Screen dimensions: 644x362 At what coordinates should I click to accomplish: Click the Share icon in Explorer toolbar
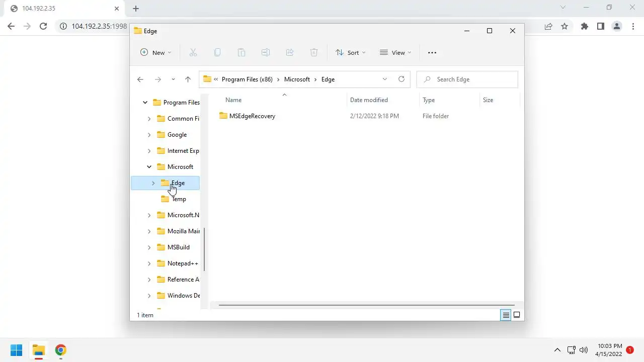click(290, 52)
